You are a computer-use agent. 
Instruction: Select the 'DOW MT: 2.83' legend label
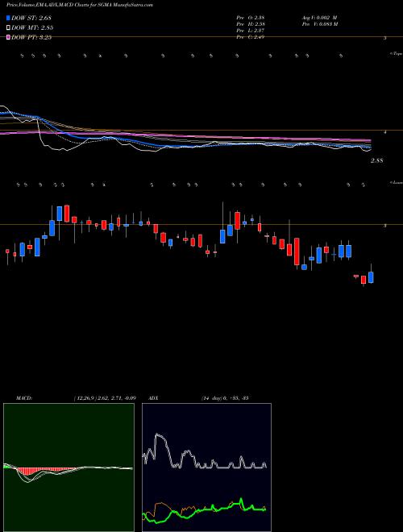point(32,27)
